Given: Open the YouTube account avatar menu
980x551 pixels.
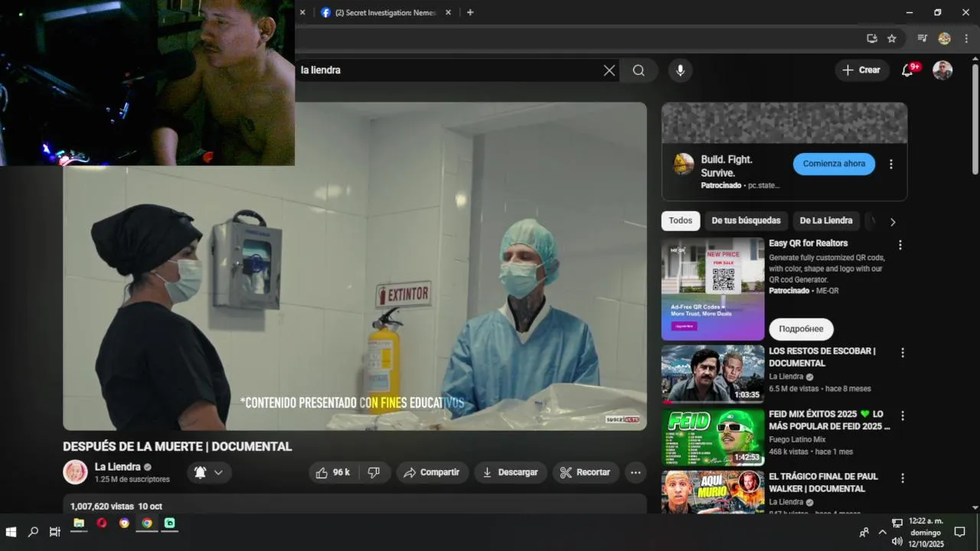Looking at the screenshot, I should (942, 70).
